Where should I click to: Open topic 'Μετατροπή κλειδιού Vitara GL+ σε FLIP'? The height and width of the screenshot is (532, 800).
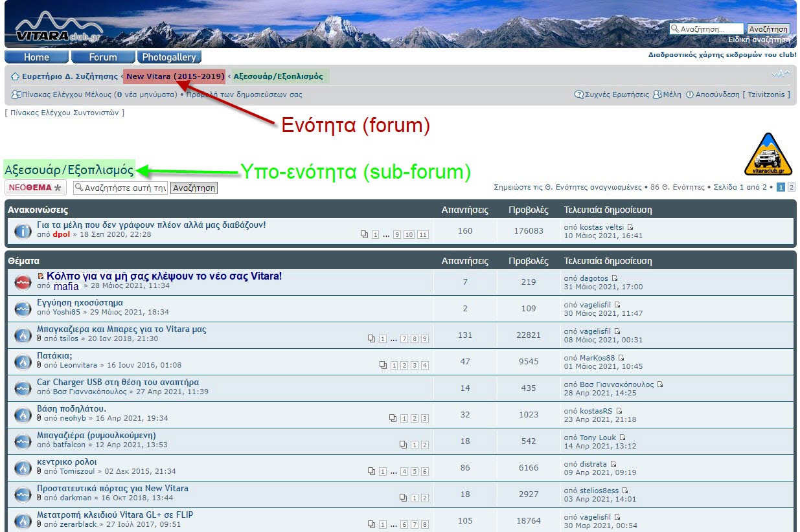click(115, 515)
